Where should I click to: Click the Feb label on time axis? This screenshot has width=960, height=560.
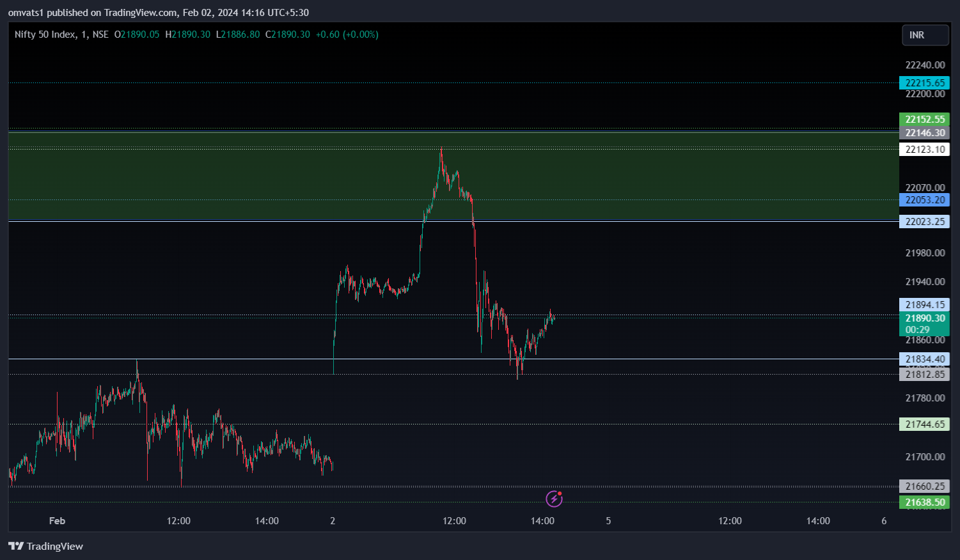tap(57, 521)
